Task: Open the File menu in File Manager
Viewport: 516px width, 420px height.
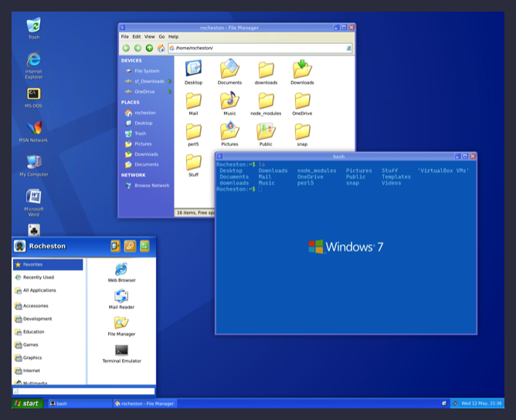Action: pos(124,36)
